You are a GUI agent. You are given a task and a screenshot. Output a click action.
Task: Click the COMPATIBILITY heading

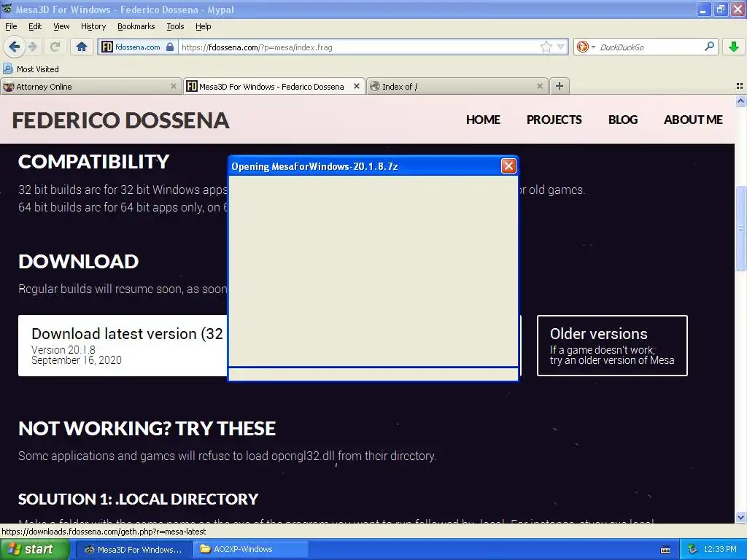pos(94,161)
